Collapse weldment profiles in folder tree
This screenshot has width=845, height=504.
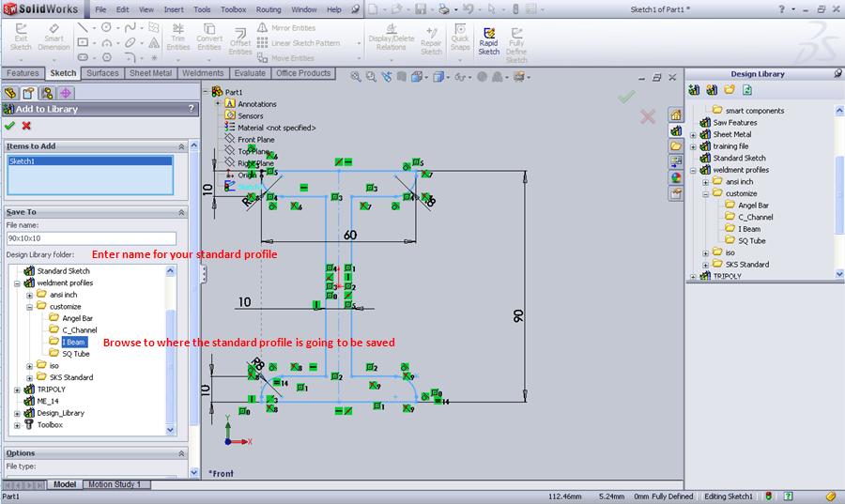(x=17, y=283)
